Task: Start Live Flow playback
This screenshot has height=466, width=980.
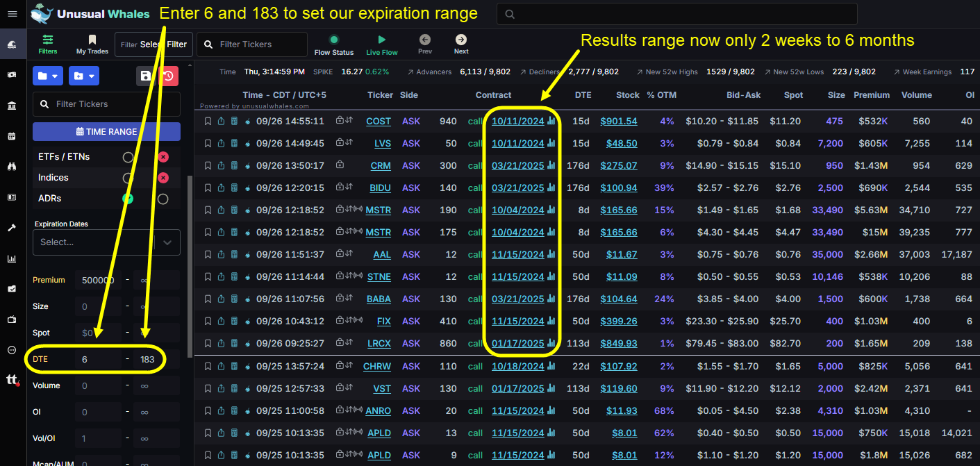Action: click(x=382, y=44)
